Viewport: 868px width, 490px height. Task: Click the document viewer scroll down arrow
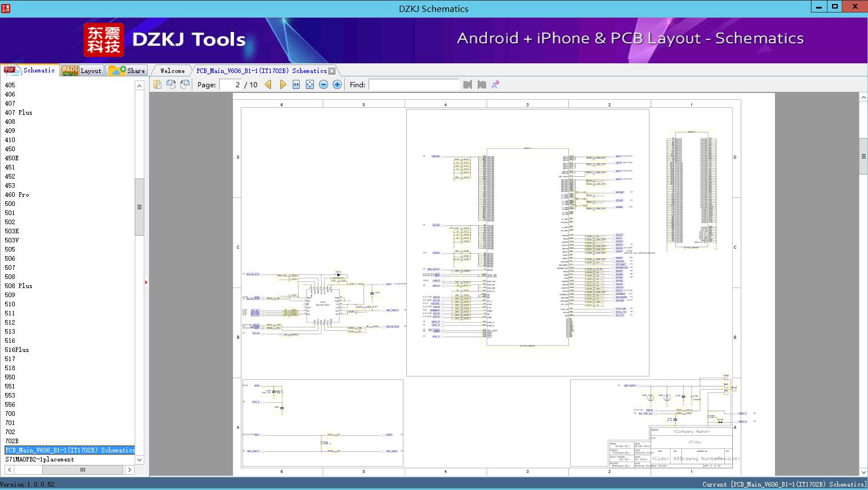863,472
